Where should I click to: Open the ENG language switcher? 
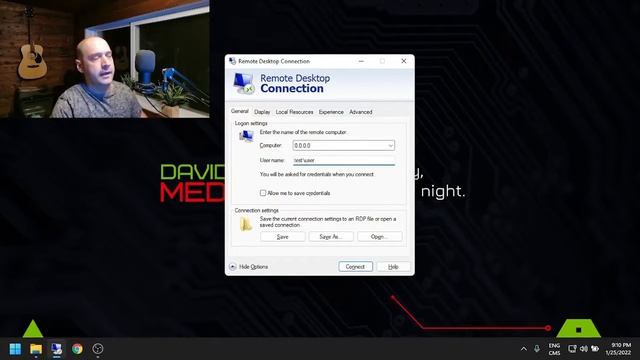pos(554,349)
